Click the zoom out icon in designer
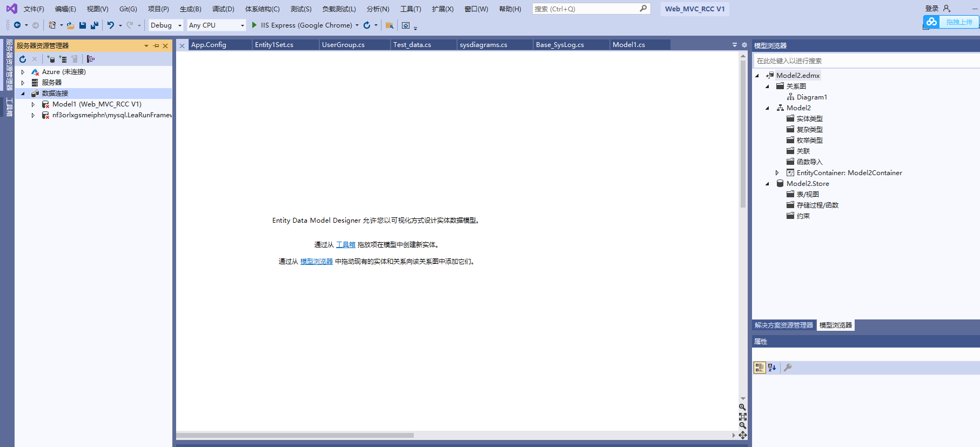The image size is (980, 447). [x=743, y=425]
